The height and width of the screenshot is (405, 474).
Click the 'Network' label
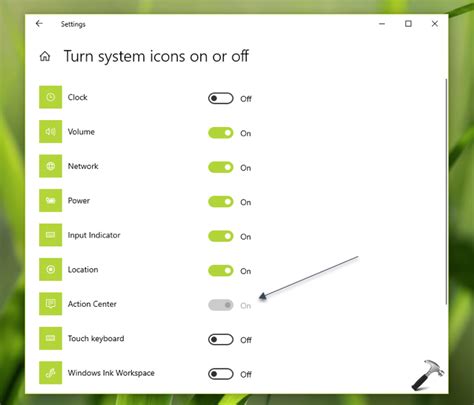point(83,166)
